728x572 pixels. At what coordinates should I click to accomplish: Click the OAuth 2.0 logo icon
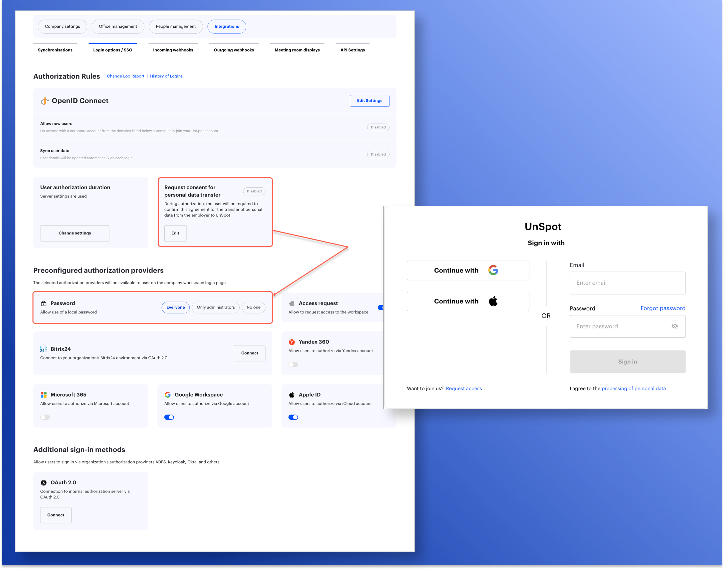[43, 483]
